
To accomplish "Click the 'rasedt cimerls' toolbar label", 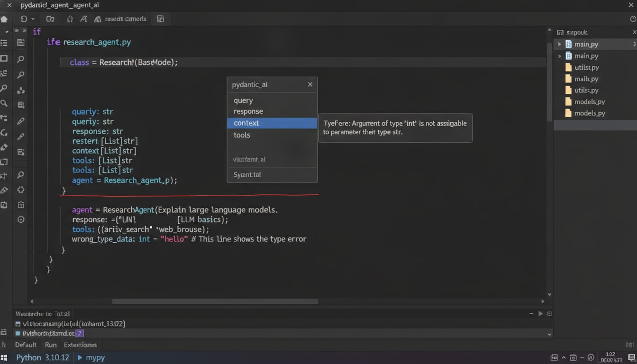I will [126, 19].
